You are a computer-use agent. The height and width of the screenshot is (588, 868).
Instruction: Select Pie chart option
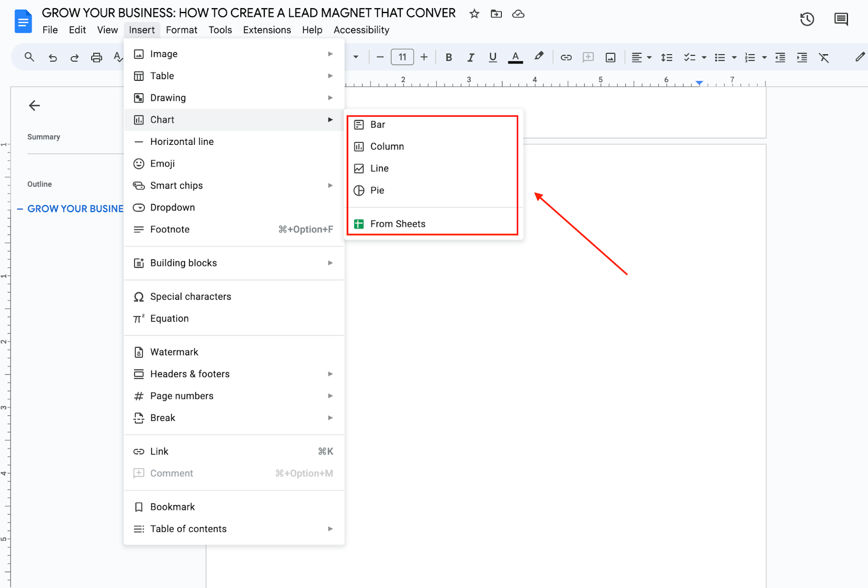(x=432, y=190)
